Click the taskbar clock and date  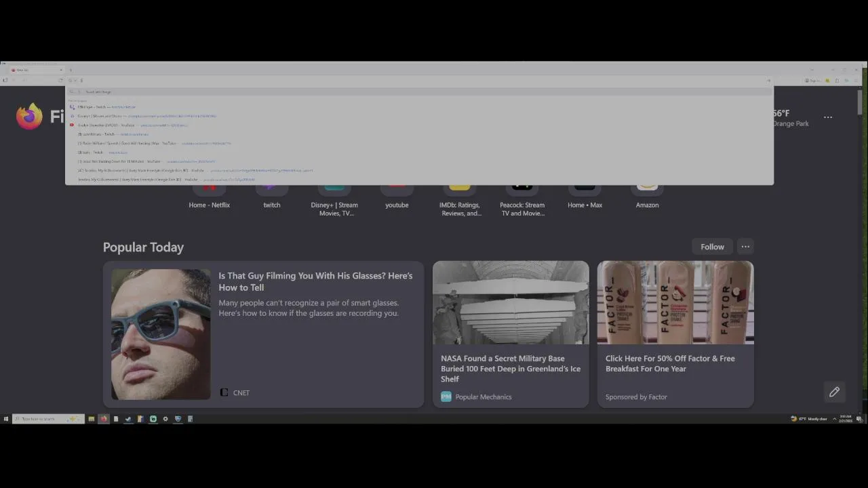tap(846, 419)
